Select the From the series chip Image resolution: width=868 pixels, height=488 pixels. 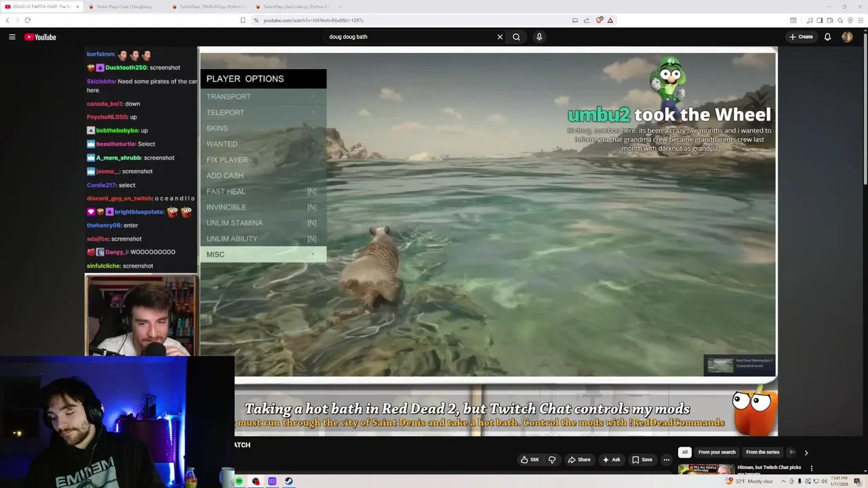point(762,452)
